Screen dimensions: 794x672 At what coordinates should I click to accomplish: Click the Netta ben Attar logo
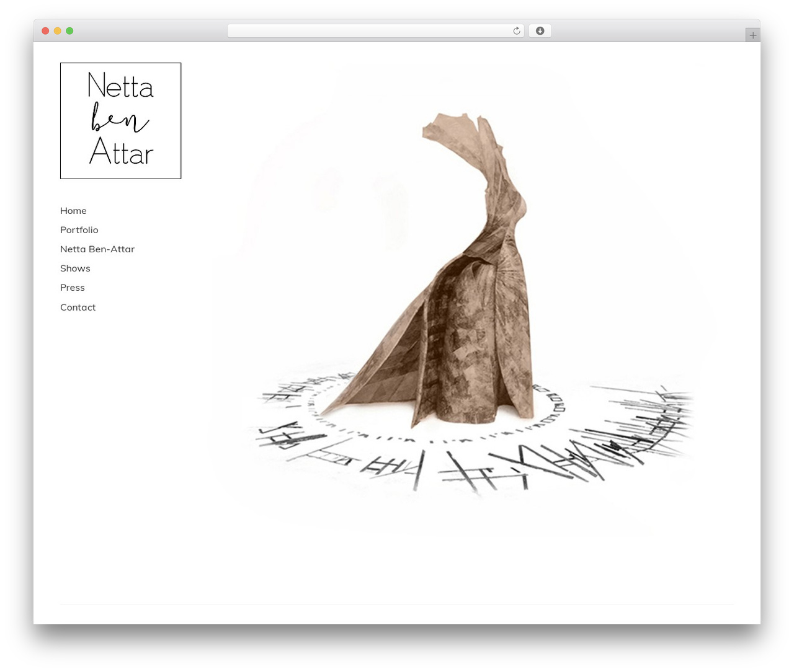coord(121,121)
